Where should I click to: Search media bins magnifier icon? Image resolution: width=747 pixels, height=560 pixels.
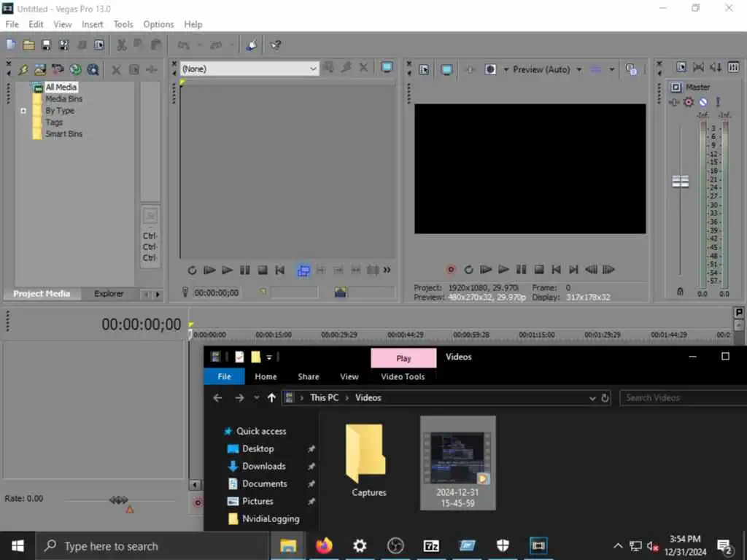click(93, 69)
